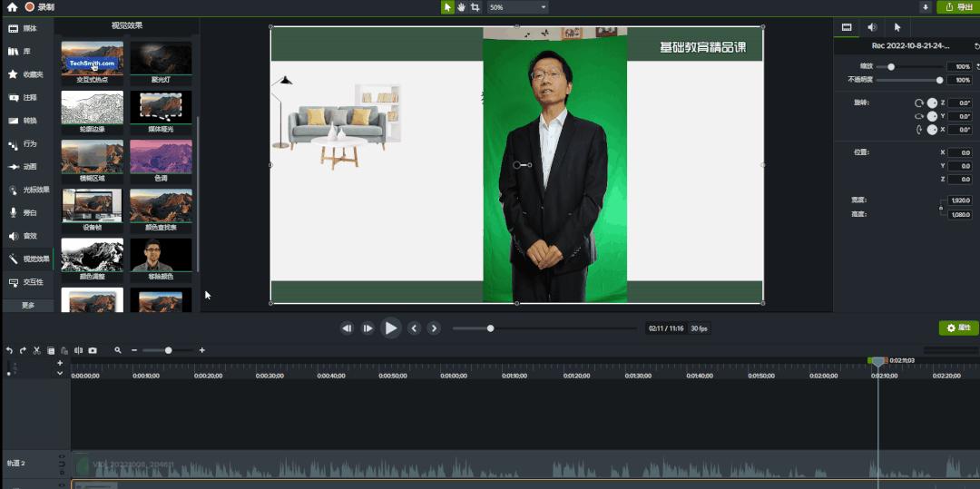Select the 色调 colorize effect thumbnail
This screenshot has width=980, height=489.
click(162, 161)
